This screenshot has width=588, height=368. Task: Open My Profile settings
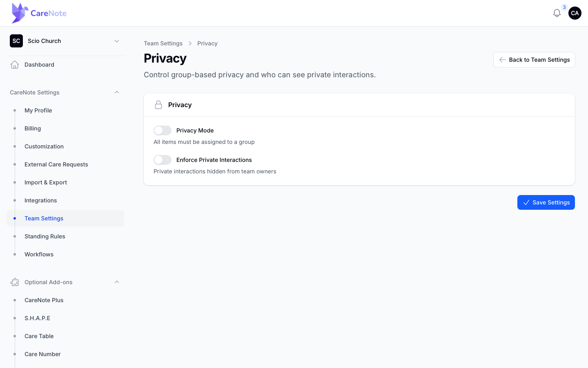65,110
